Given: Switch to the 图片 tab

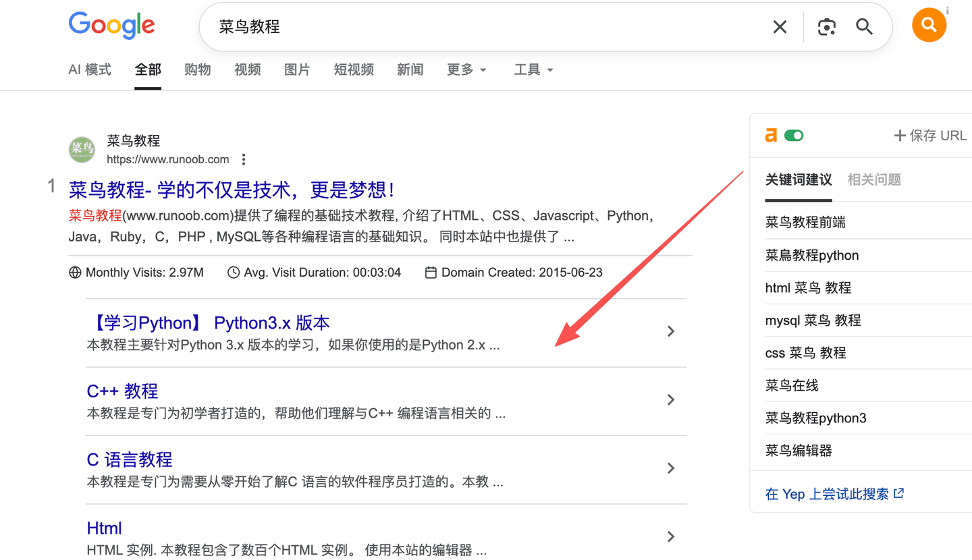Looking at the screenshot, I should point(297,70).
